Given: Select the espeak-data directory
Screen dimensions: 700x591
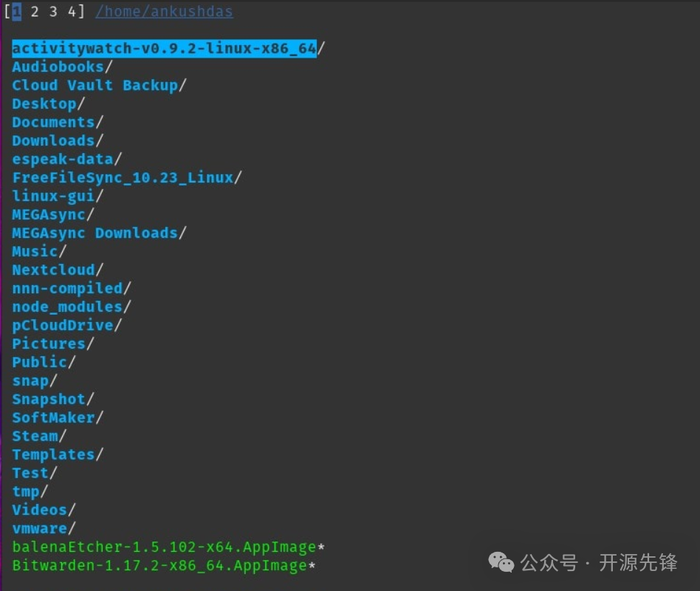Looking at the screenshot, I should click(x=67, y=160).
